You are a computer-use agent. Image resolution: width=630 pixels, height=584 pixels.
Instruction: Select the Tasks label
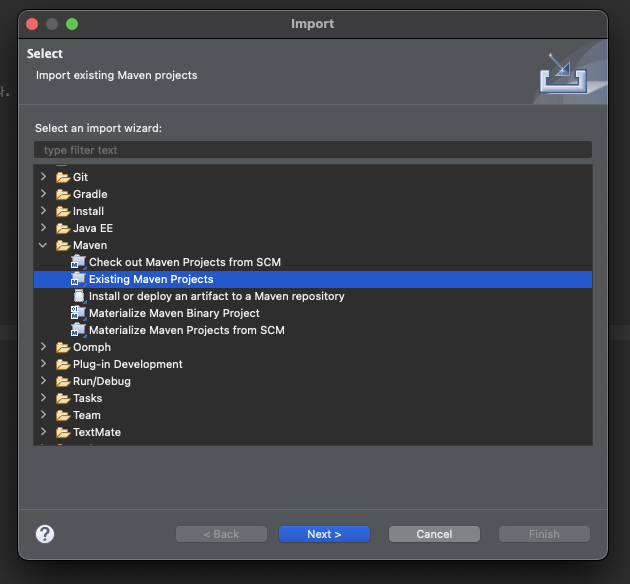point(88,398)
